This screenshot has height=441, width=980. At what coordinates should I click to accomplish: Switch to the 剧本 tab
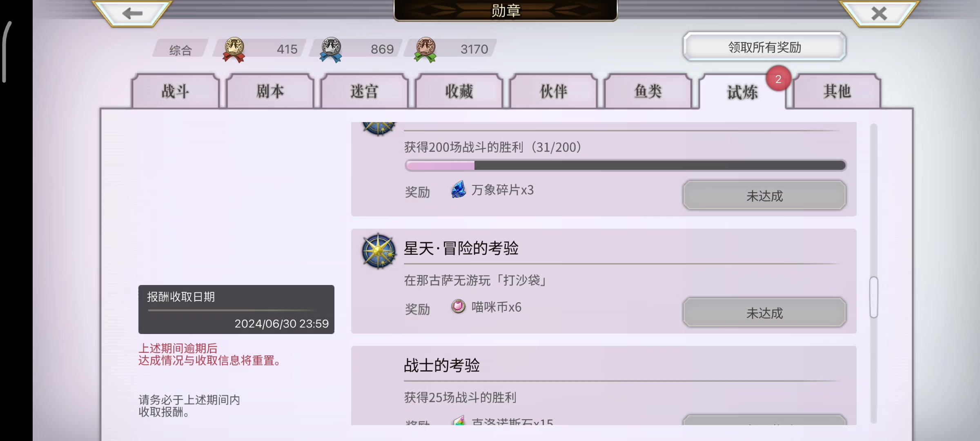click(x=270, y=91)
